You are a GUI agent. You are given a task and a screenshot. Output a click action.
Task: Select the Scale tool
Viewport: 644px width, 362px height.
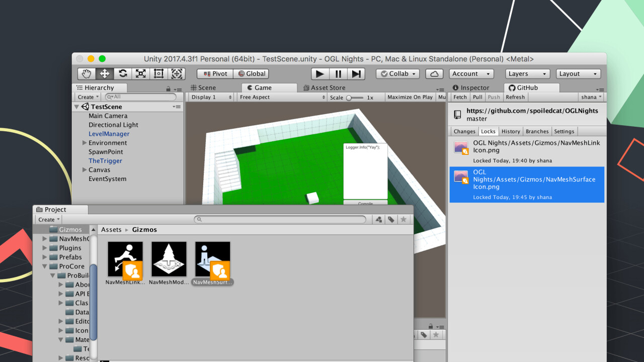pyautogui.click(x=141, y=74)
